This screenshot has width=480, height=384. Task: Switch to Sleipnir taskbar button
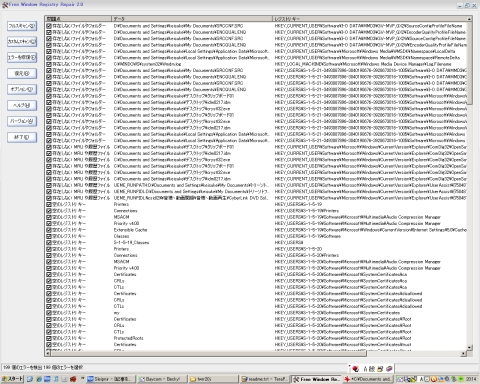tap(111, 379)
